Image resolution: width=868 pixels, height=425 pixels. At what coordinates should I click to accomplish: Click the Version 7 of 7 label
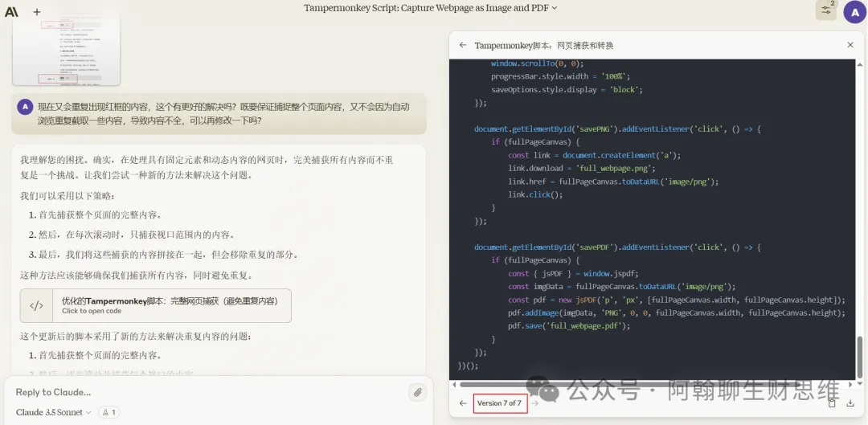pyautogui.click(x=500, y=403)
